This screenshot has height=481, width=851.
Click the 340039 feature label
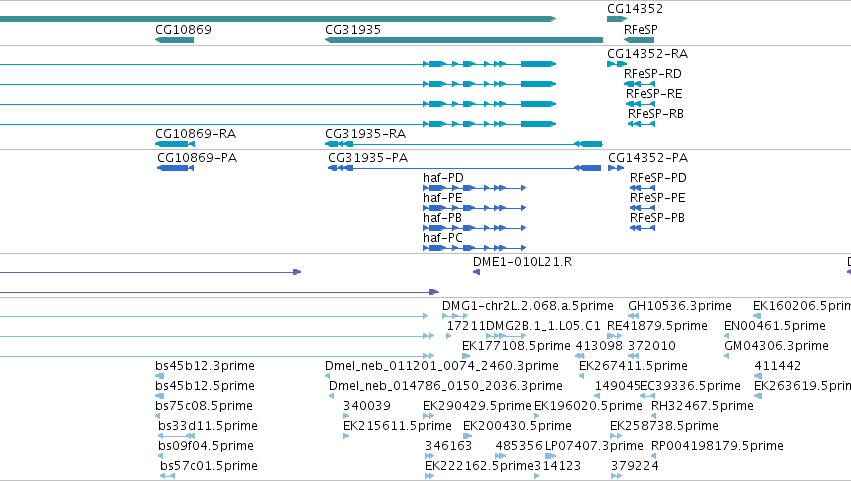(x=366, y=407)
